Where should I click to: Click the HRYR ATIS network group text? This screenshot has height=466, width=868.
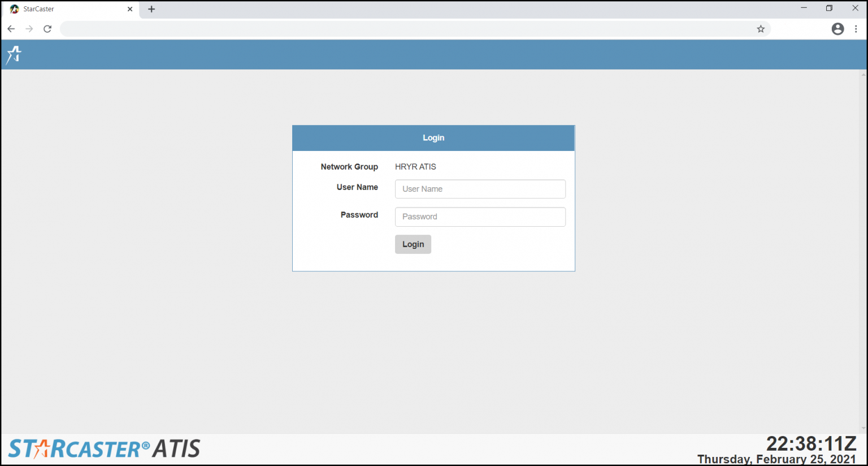(415, 167)
